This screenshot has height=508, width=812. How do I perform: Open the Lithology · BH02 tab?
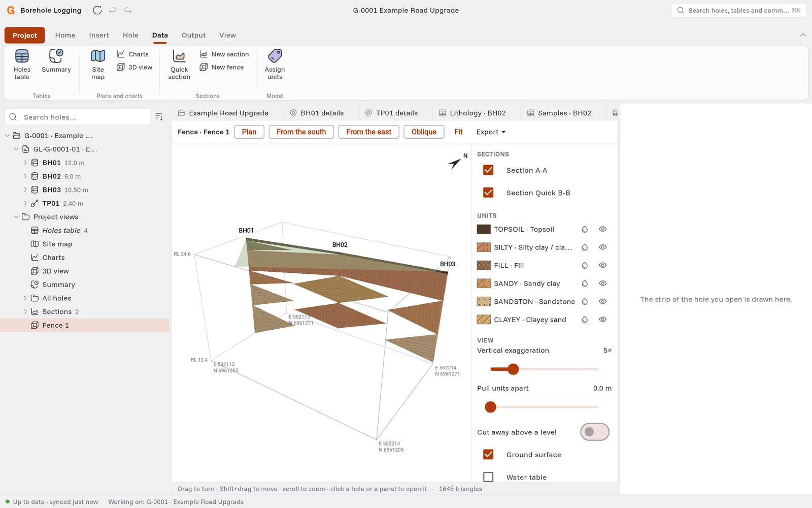tap(472, 113)
